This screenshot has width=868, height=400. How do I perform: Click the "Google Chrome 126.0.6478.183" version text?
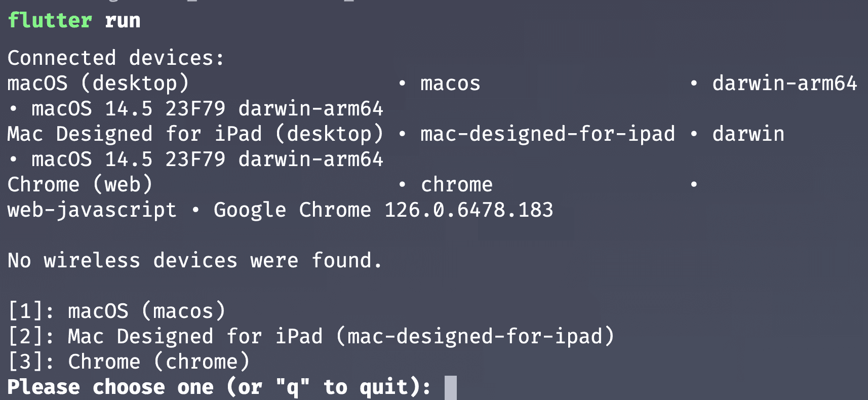(383, 210)
